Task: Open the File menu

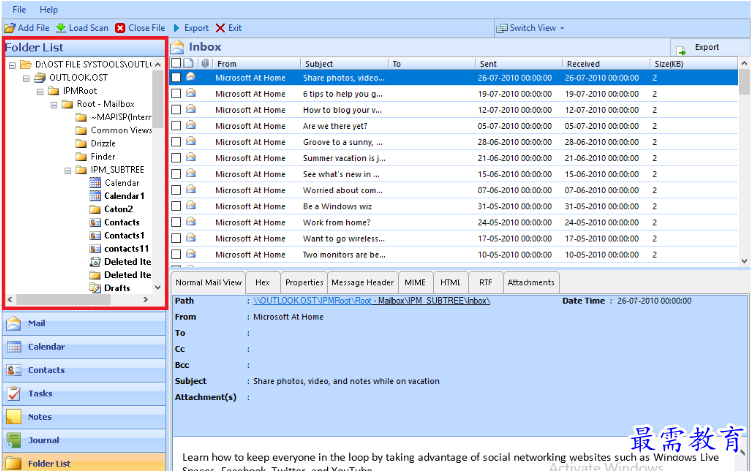Action: pos(19,9)
